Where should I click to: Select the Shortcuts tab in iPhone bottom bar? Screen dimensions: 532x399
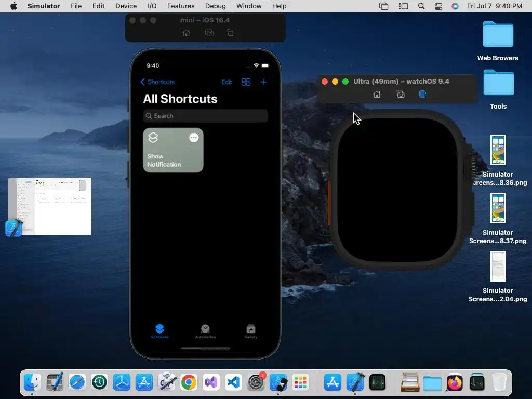pyautogui.click(x=159, y=331)
